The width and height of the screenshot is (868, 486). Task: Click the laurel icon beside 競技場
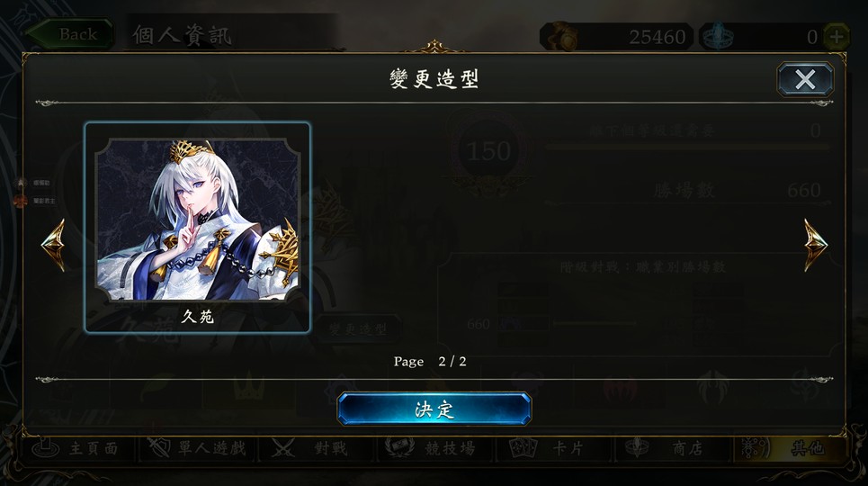point(399,448)
